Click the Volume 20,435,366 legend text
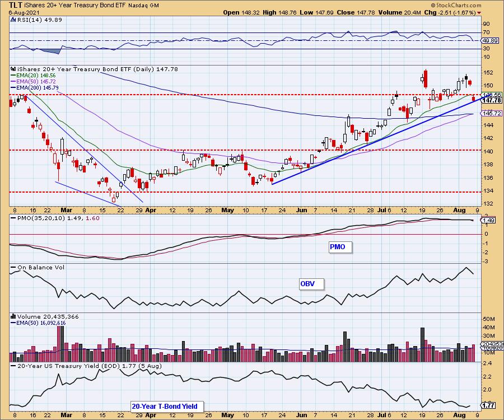 tap(48, 316)
